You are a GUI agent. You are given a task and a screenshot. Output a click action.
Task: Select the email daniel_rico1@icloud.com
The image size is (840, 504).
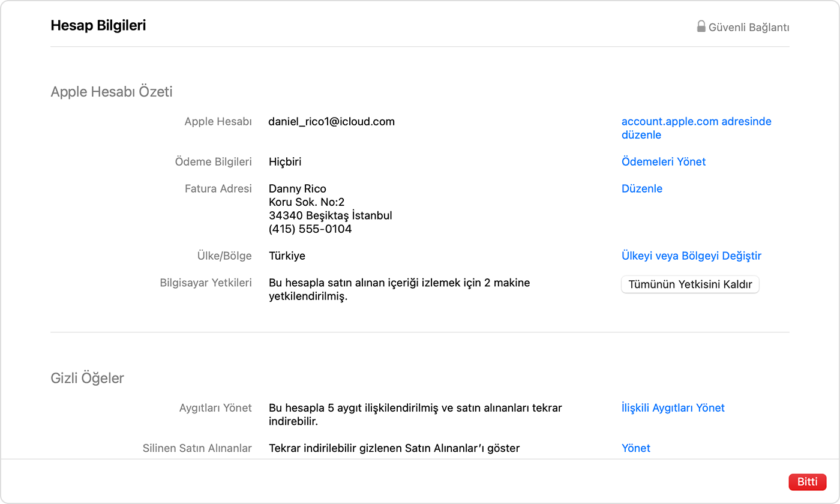332,122
